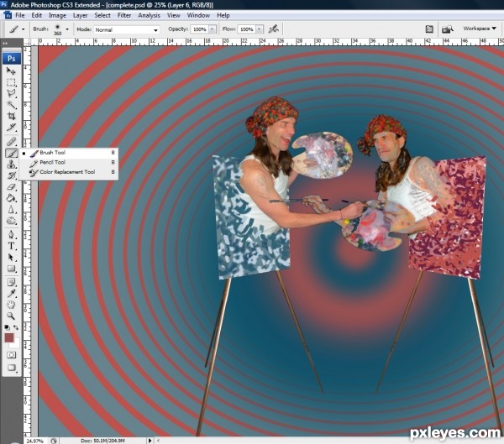Viewport: 504px width, 444px height.
Task: Select the Eyedropper tool
Action: point(11,293)
